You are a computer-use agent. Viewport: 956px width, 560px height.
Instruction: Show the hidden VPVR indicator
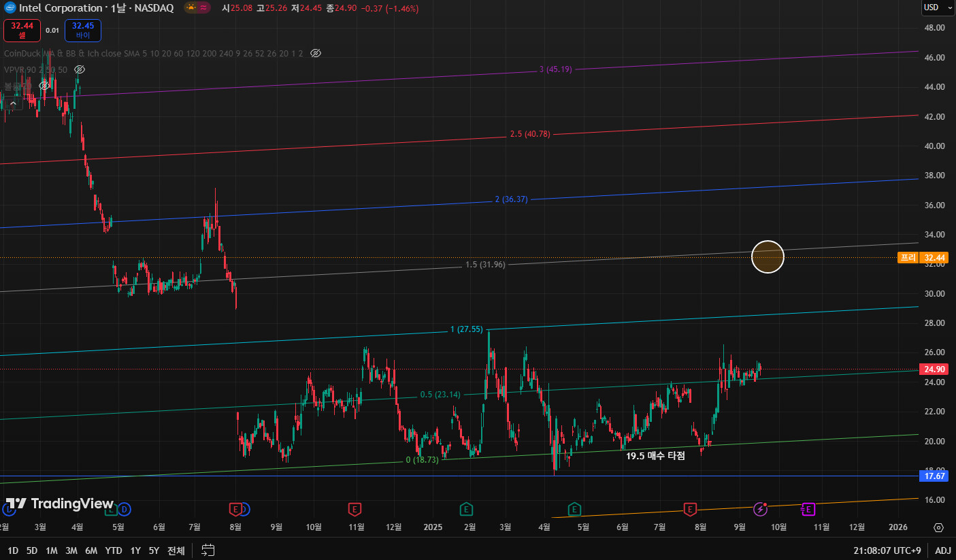point(80,69)
